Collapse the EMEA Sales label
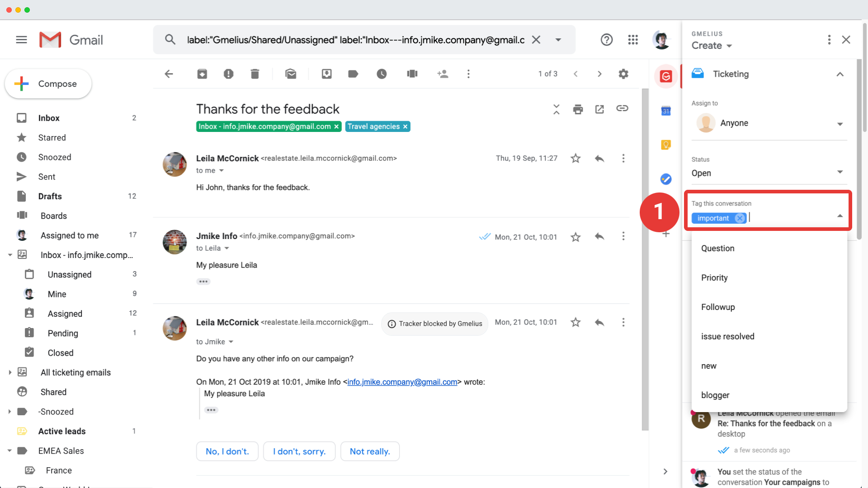 9,451
